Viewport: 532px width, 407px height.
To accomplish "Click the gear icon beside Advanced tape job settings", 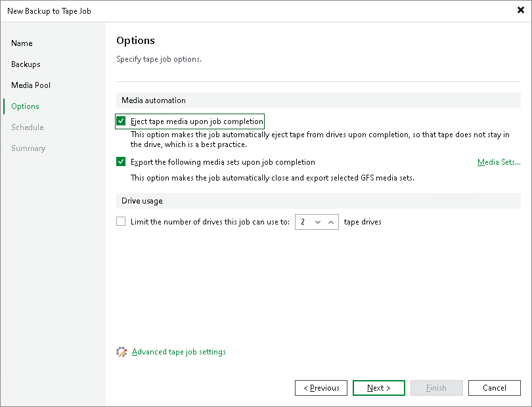I will (122, 352).
